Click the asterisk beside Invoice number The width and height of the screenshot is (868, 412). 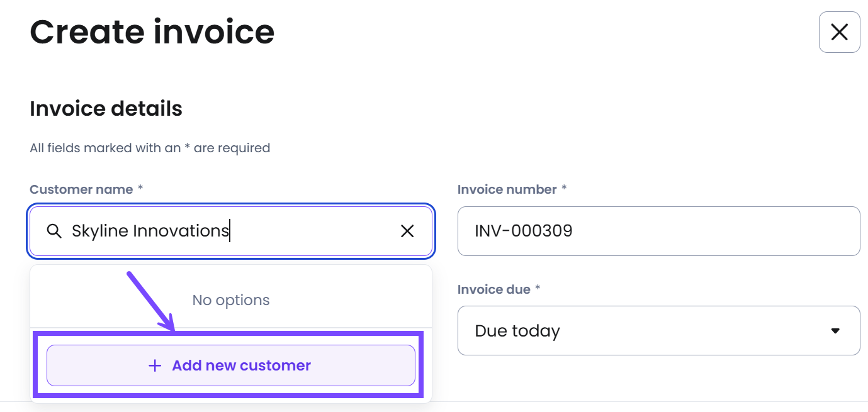pyautogui.click(x=565, y=188)
